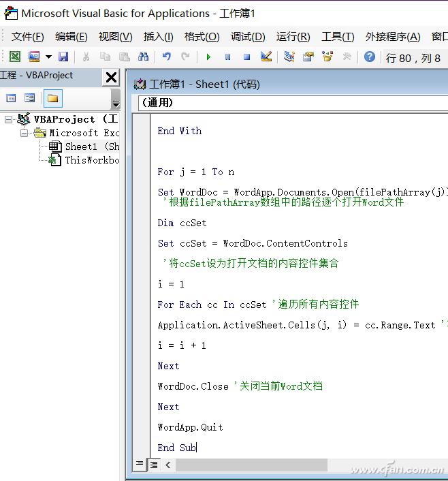Click the Redo arrow icon

tap(185, 57)
